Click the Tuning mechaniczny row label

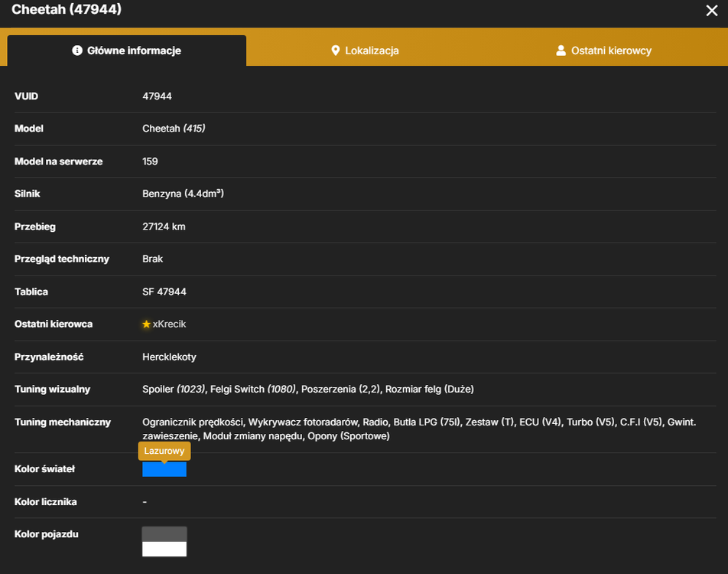coord(63,422)
